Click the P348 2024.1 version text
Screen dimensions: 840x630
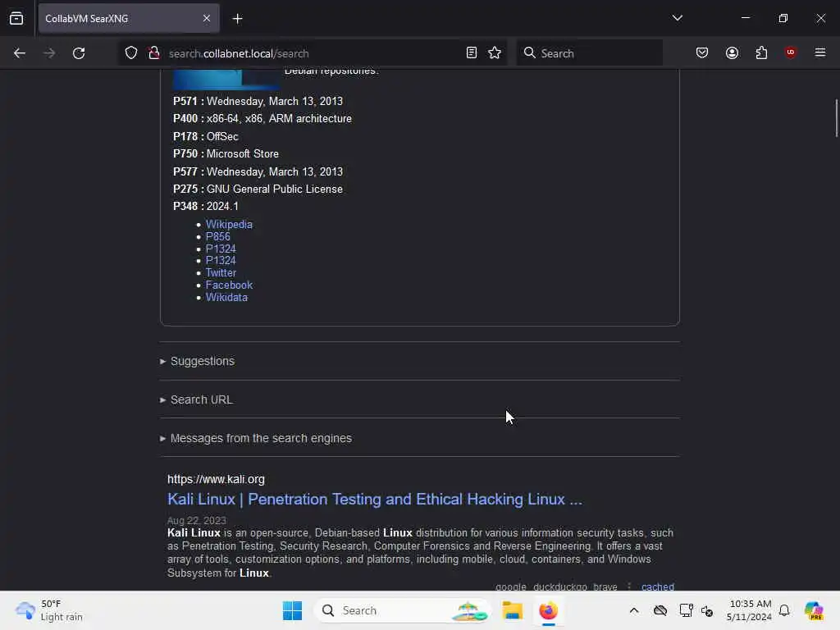206,206
